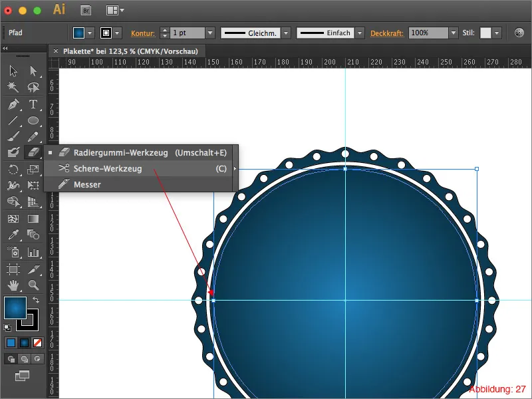Pick the Column Graph tool
532x399 pixels.
33,252
